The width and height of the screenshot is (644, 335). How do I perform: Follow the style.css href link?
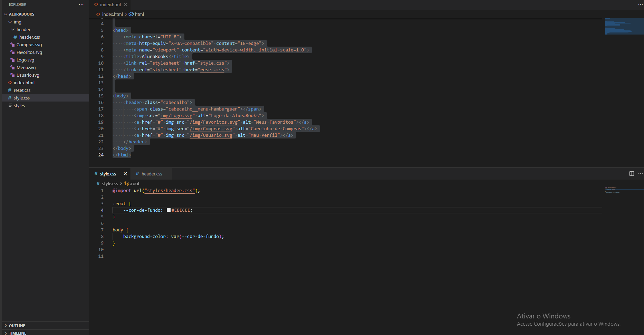212,63
